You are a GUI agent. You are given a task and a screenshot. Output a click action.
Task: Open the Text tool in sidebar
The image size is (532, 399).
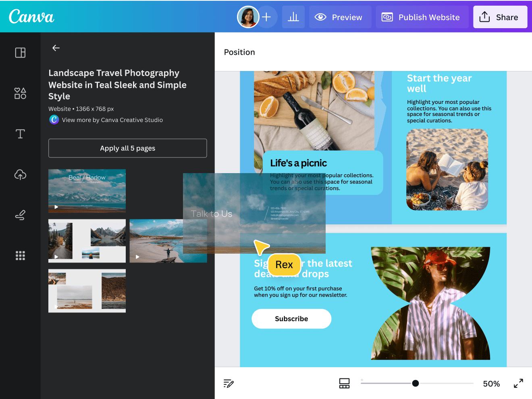coord(20,134)
